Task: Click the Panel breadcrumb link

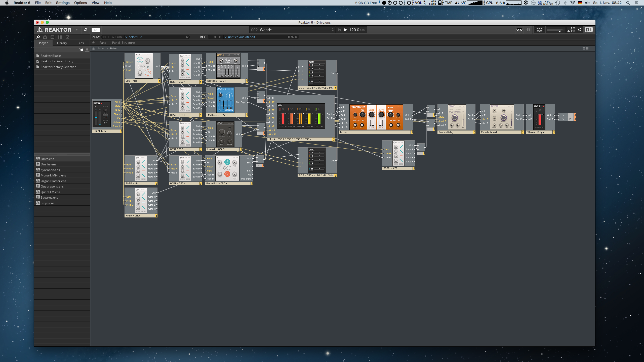Action: [101, 49]
